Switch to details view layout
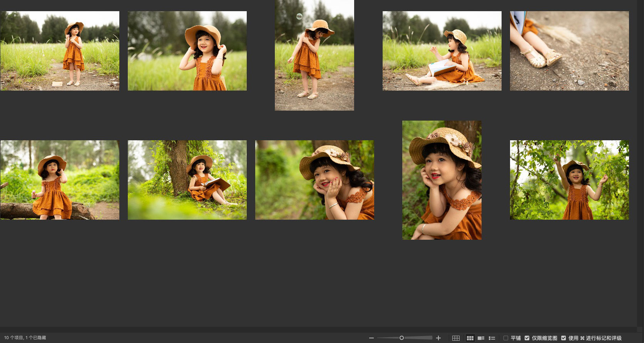 pos(481,338)
